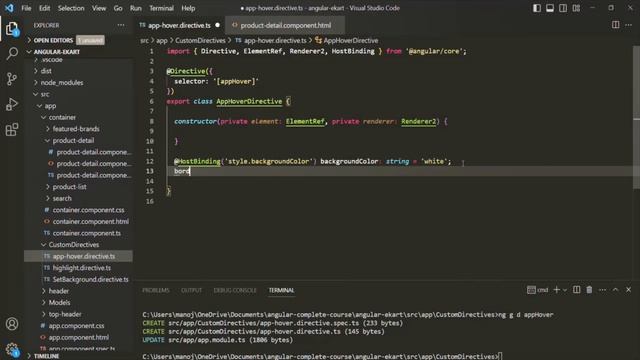Kill terminal with trash icon

pyautogui.click(x=589, y=290)
